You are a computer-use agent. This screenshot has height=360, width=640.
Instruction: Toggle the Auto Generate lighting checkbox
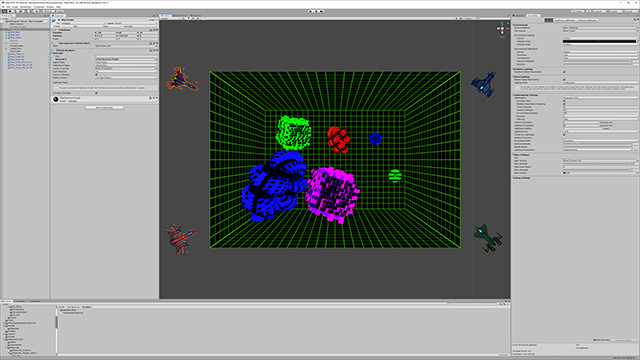(594, 340)
